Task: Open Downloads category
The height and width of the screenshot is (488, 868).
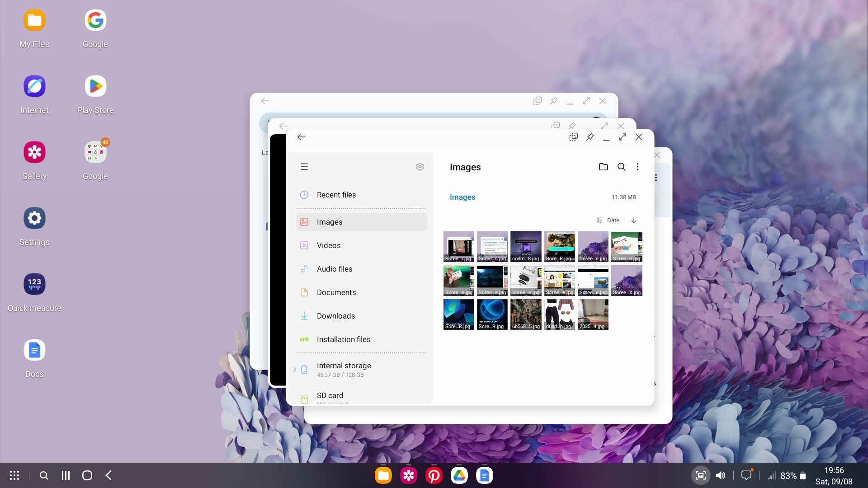Action: point(361,316)
